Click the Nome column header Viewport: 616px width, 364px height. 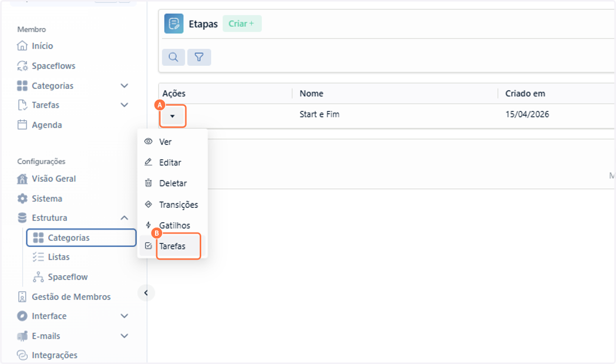pos(311,93)
